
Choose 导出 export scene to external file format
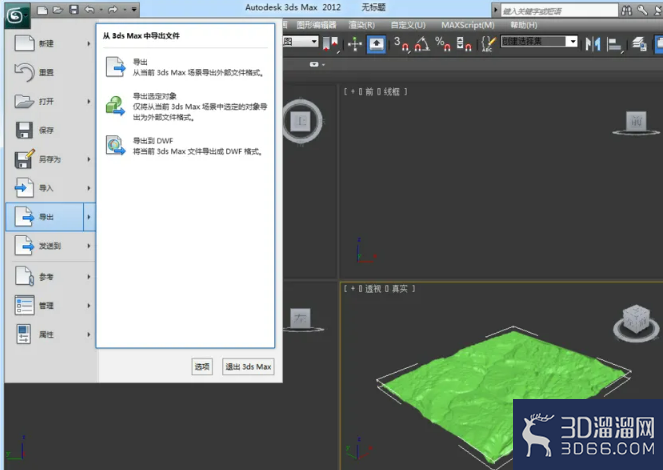click(x=185, y=67)
